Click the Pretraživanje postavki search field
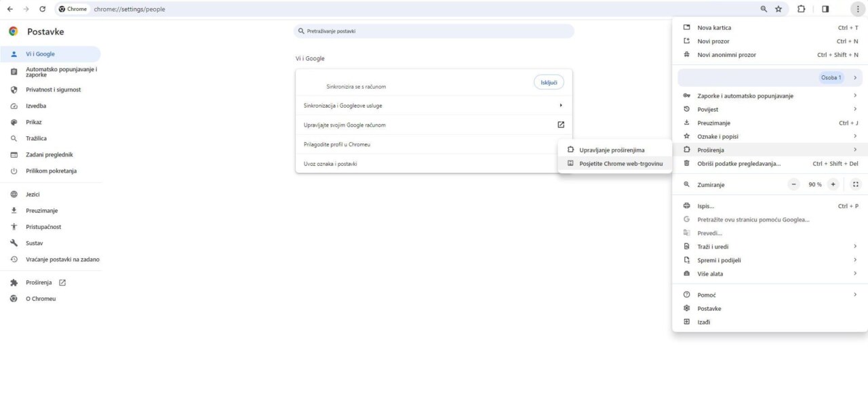Screen dimensions: 868x401 click(x=434, y=30)
